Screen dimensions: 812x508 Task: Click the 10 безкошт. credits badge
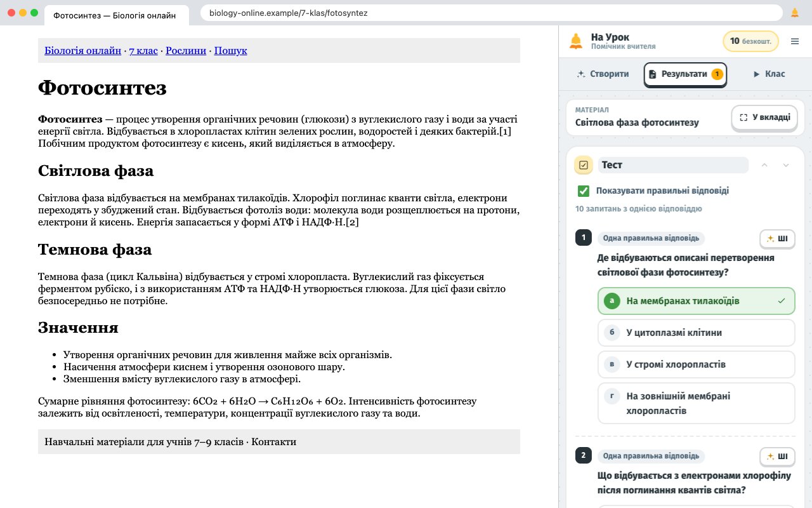coord(750,41)
